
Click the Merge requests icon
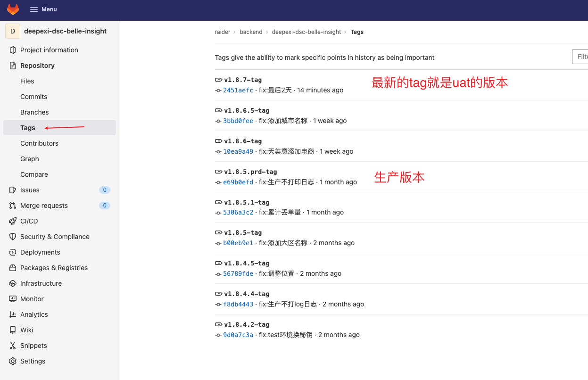pyautogui.click(x=13, y=206)
